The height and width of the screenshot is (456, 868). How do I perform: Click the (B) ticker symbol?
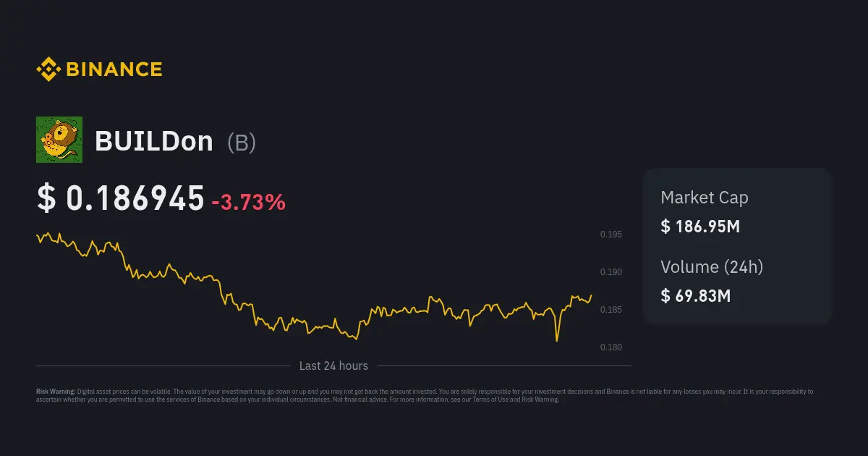242,143
